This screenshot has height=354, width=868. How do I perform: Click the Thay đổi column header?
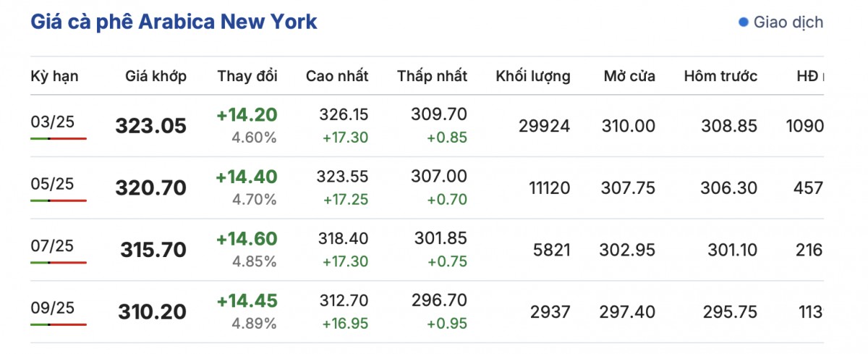coord(247,76)
